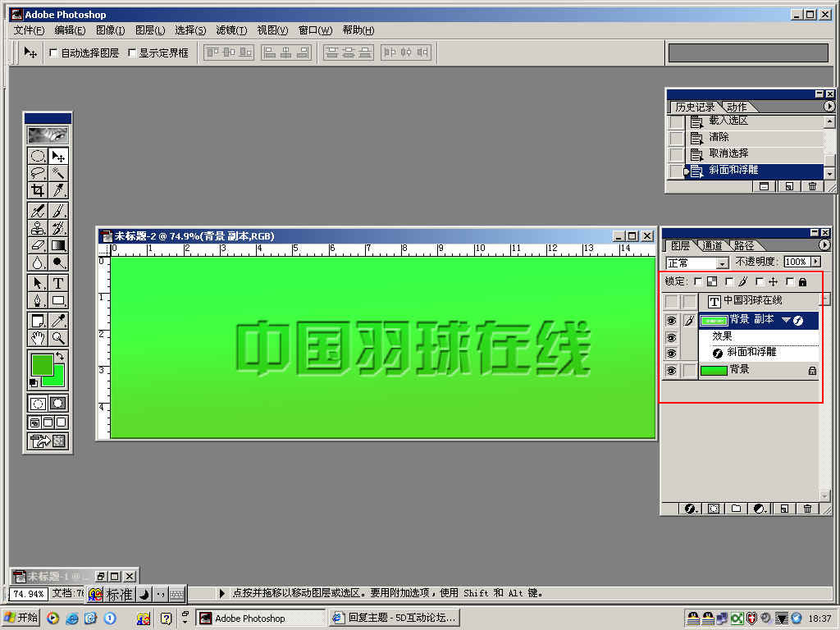The height and width of the screenshot is (630, 840).
Task: Enable 自动选择图层 checkbox
Action: (53, 52)
